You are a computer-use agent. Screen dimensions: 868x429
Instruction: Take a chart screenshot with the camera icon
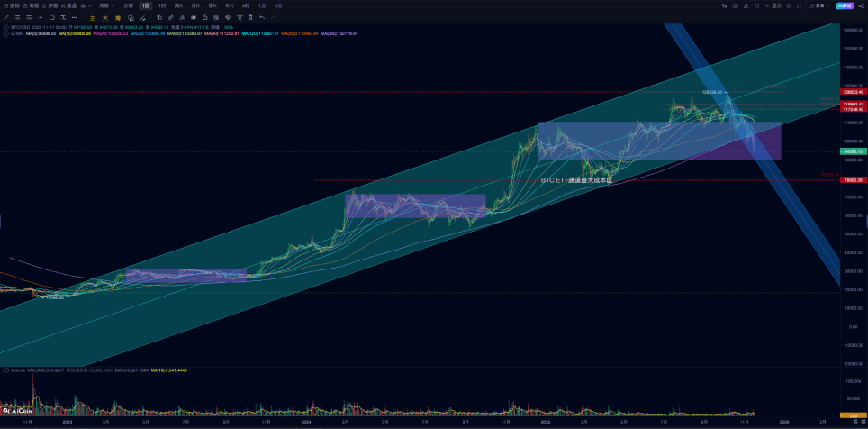[x=735, y=5]
